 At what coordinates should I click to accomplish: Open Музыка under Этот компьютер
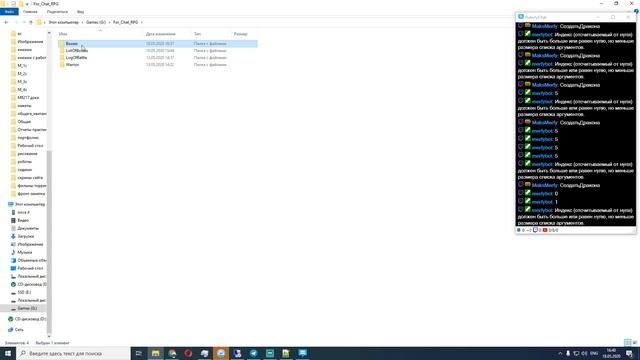click(24, 252)
